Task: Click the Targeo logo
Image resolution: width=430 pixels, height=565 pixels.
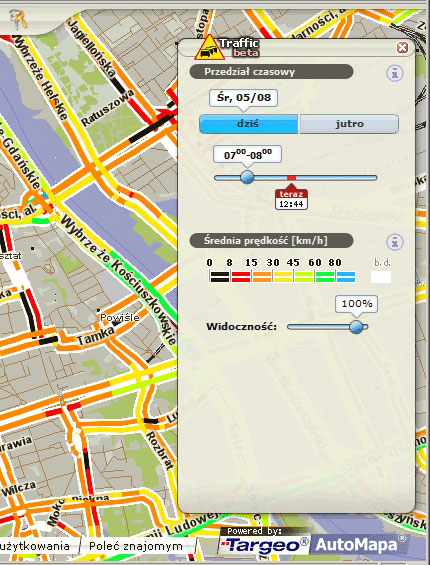Action: click(263, 545)
